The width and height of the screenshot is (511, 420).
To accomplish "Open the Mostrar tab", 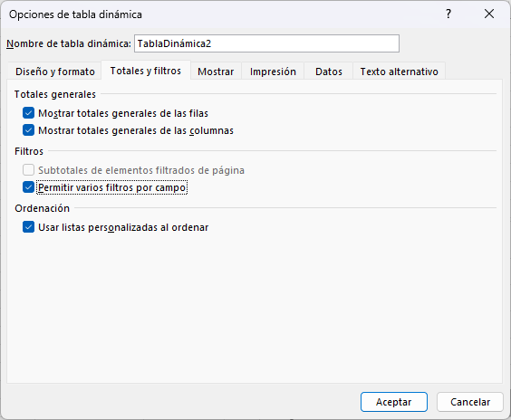I will (216, 72).
